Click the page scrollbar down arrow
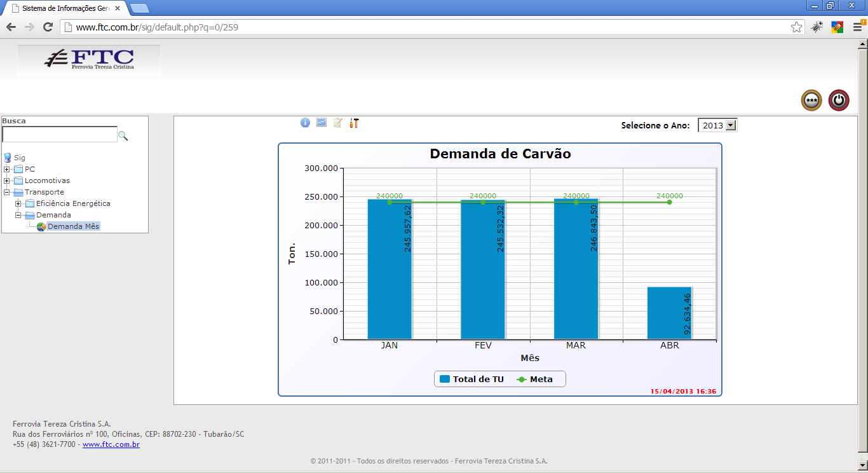The height and width of the screenshot is (473, 868). pos(862,466)
